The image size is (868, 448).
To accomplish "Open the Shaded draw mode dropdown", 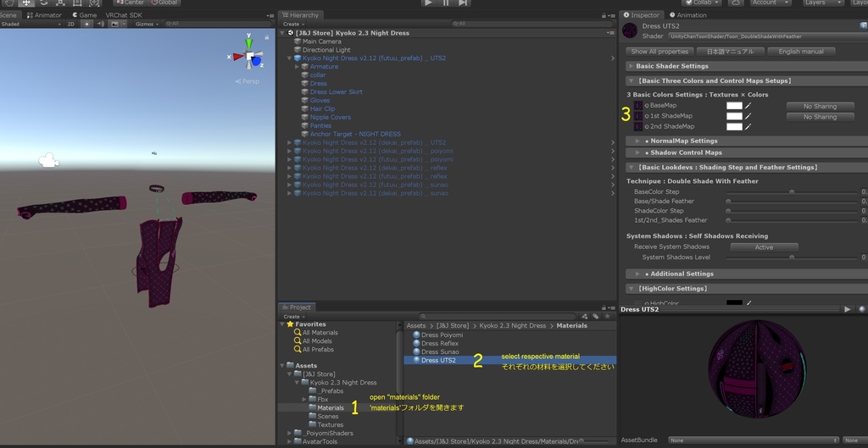I will pyautogui.click(x=31, y=24).
